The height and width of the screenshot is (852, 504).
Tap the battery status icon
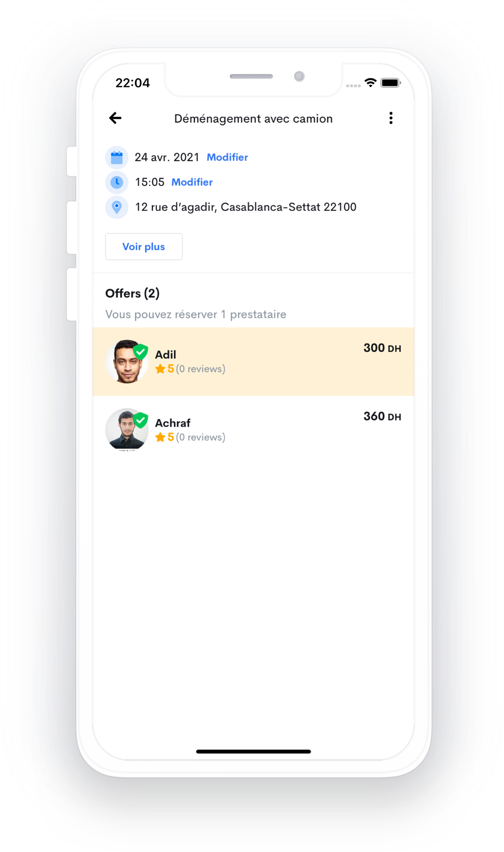point(391,83)
